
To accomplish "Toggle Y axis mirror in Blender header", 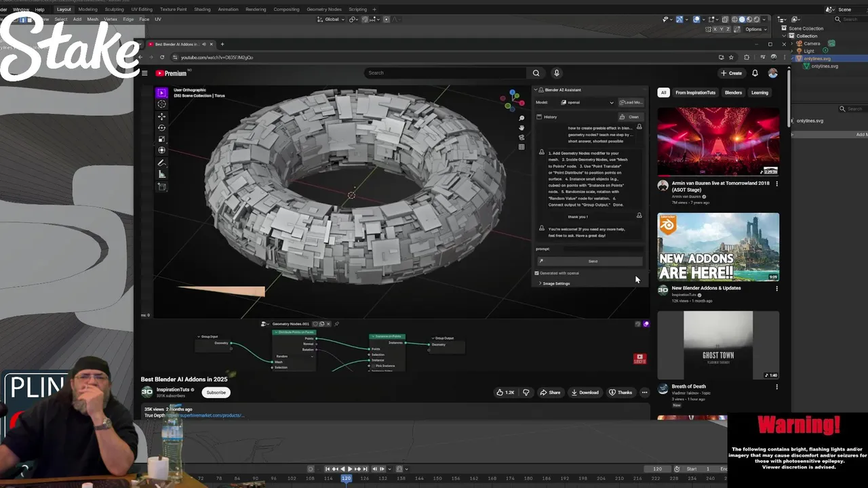I will (x=722, y=29).
